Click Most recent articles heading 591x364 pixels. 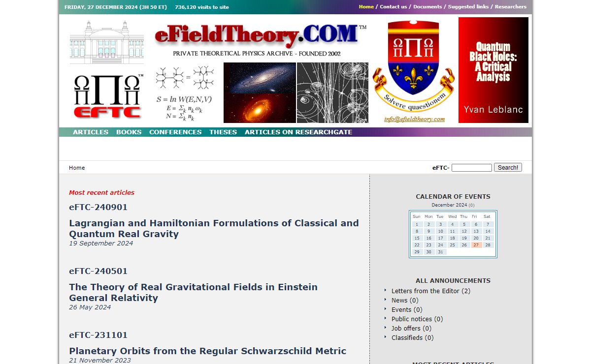click(x=101, y=193)
